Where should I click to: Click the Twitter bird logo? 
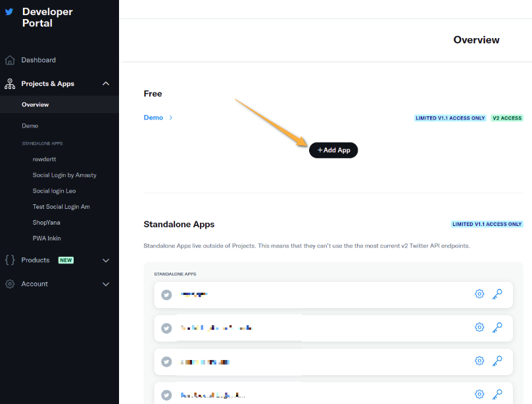[9, 12]
